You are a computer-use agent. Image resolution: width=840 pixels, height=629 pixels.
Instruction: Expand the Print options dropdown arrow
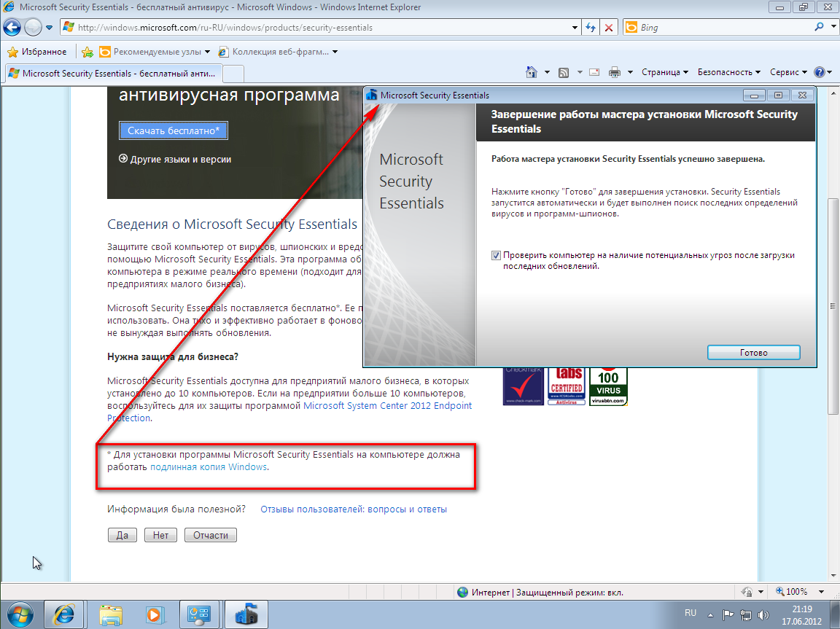[630, 72]
